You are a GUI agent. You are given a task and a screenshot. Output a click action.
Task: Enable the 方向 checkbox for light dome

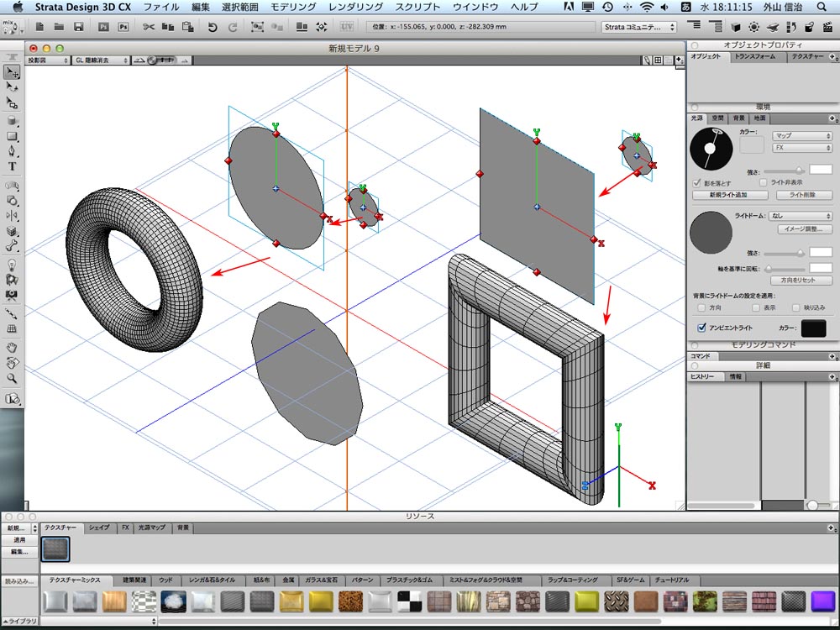(701, 307)
